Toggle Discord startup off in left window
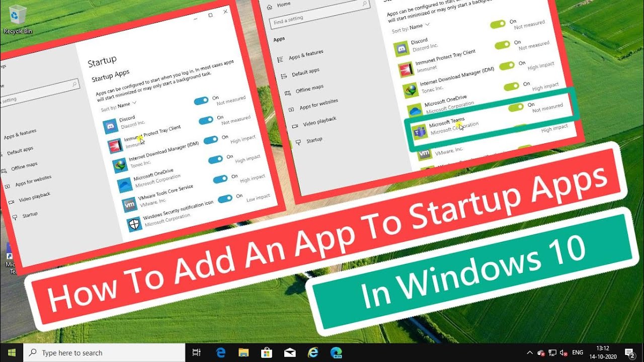Screen dimensions: 644x362 [x=201, y=101]
